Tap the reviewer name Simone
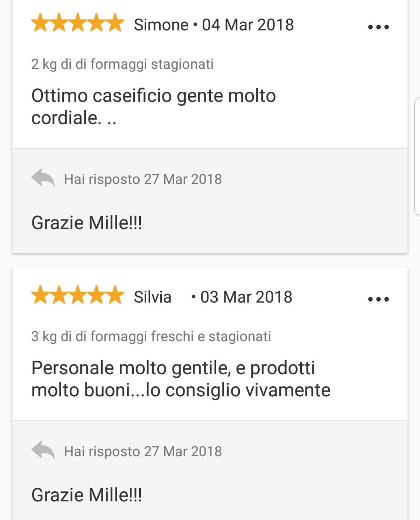 [161, 25]
